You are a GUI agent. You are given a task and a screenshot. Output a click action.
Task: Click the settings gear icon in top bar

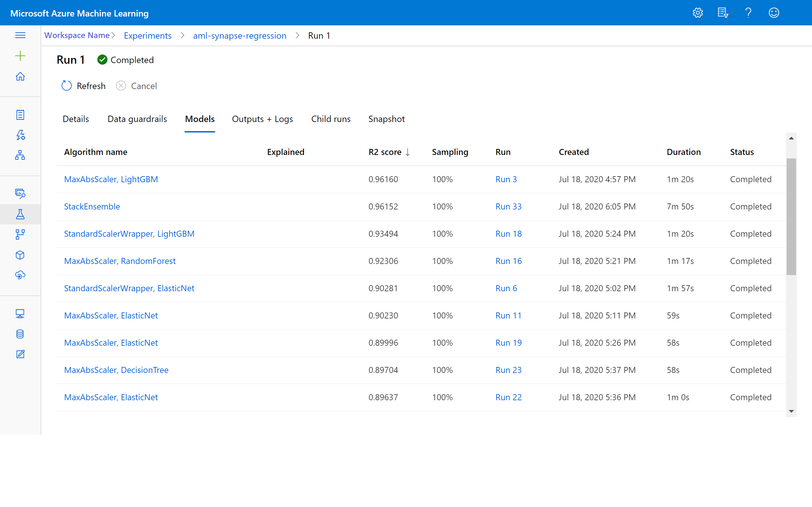coord(698,12)
